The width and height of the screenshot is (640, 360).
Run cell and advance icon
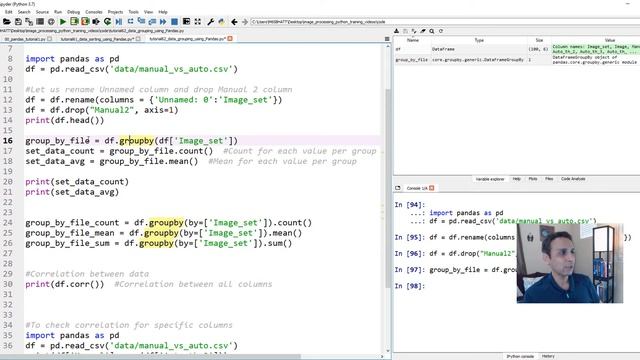coord(85,22)
